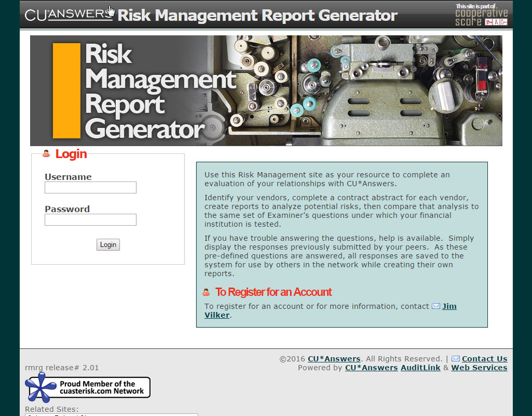The width and height of the screenshot is (532, 416).
Task: Focus the Username input field
Action: point(90,187)
